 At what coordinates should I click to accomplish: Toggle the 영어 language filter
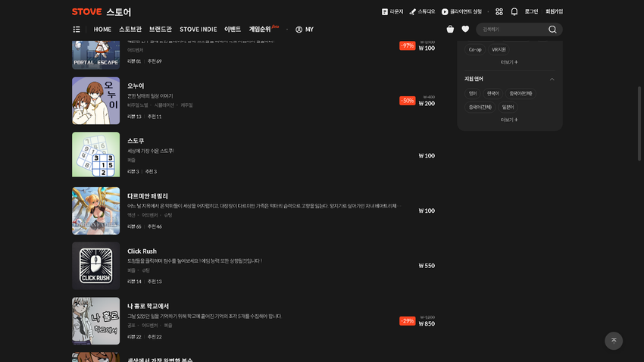click(x=473, y=94)
